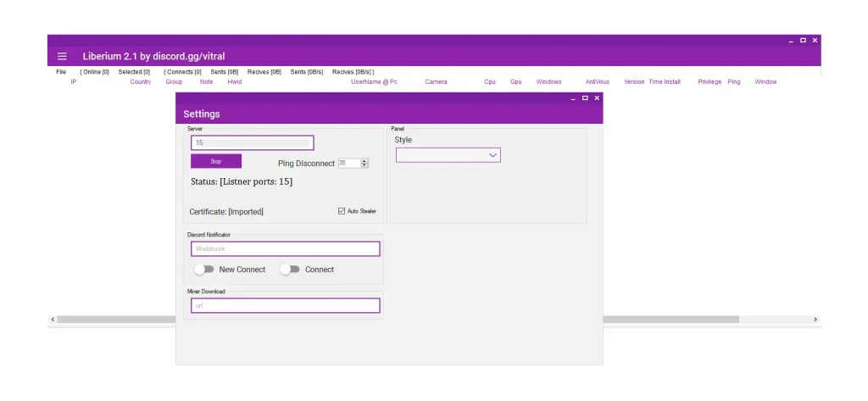Click the right arrow of horizontal scrollbar
Screen dimensions: 868x401
coord(815,320)
